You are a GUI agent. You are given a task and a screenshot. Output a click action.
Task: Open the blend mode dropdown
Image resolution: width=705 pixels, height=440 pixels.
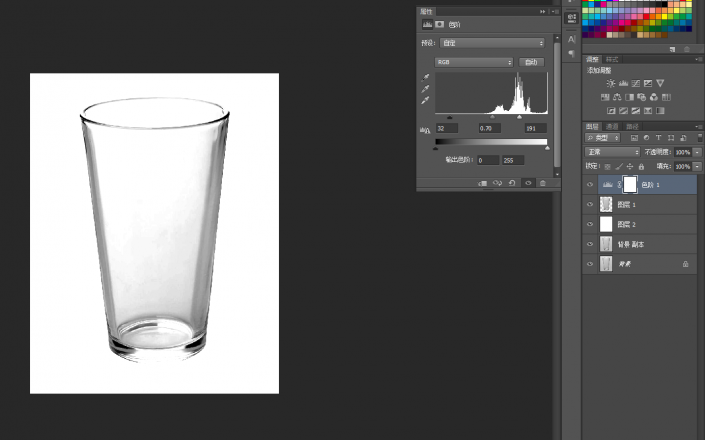click(x=612, y=152)
